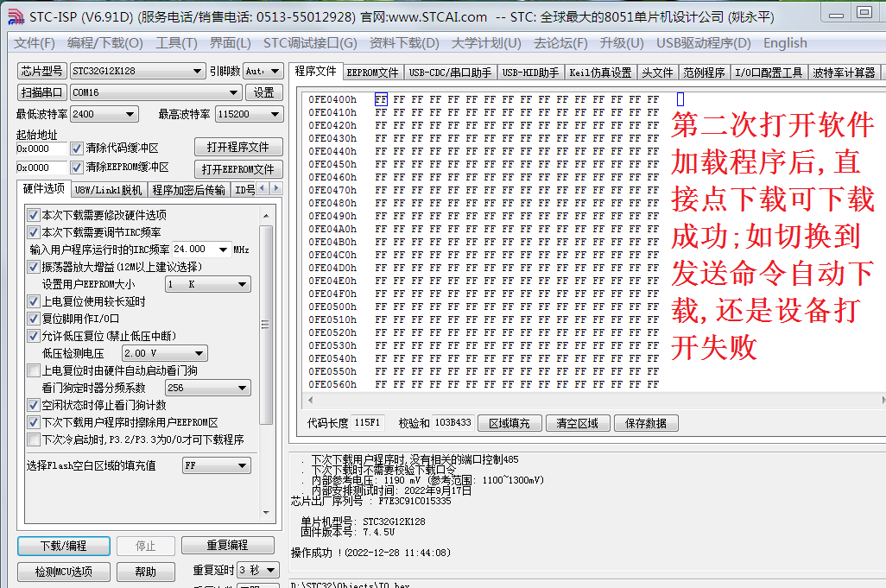
Task: Click the 扫描串口 button
Action: click(x=41, y=92)
